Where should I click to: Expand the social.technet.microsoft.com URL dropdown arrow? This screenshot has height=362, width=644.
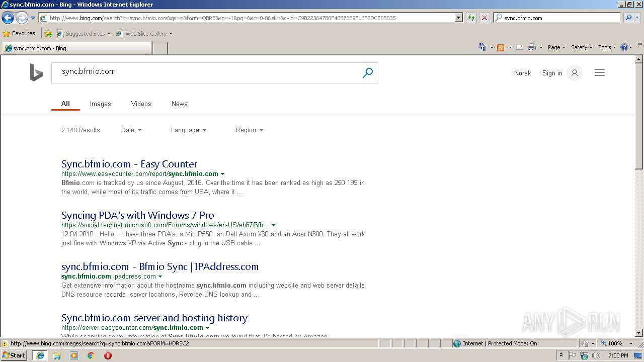tap(273, 225)
